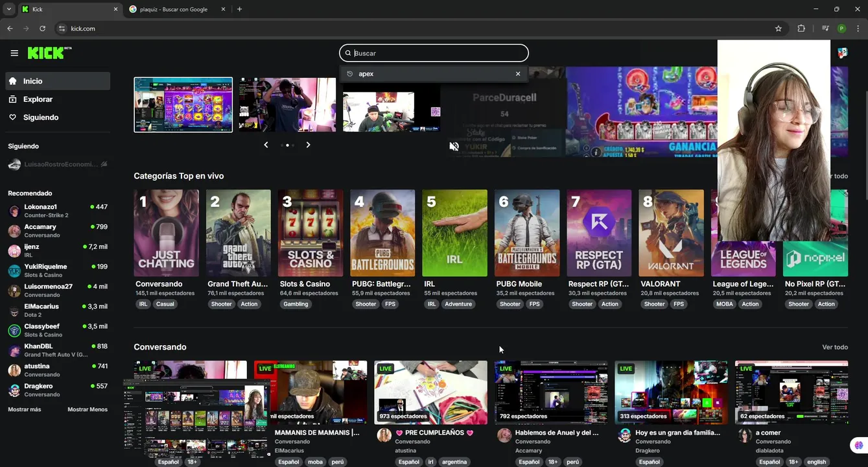This screenshot has width=868, height=467.
Task: Open ijenz channel avatar
Action: tap(14, 251)
